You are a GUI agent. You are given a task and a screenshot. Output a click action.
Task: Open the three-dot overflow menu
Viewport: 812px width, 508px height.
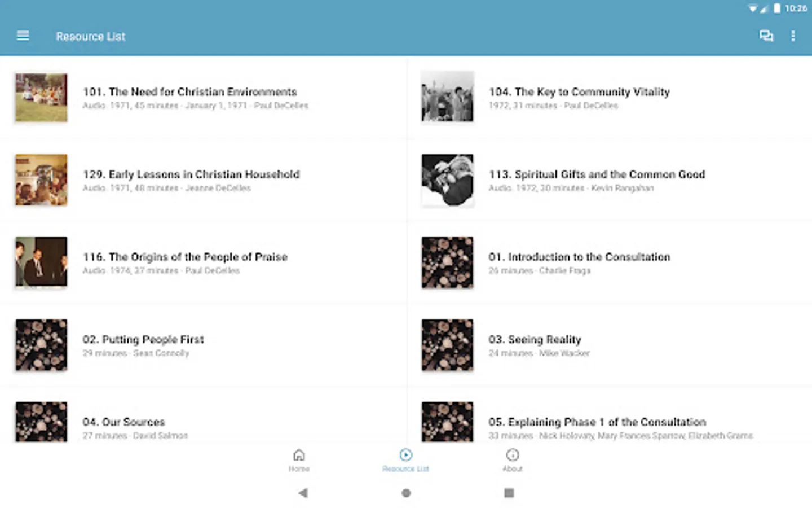tap(793, 36)
